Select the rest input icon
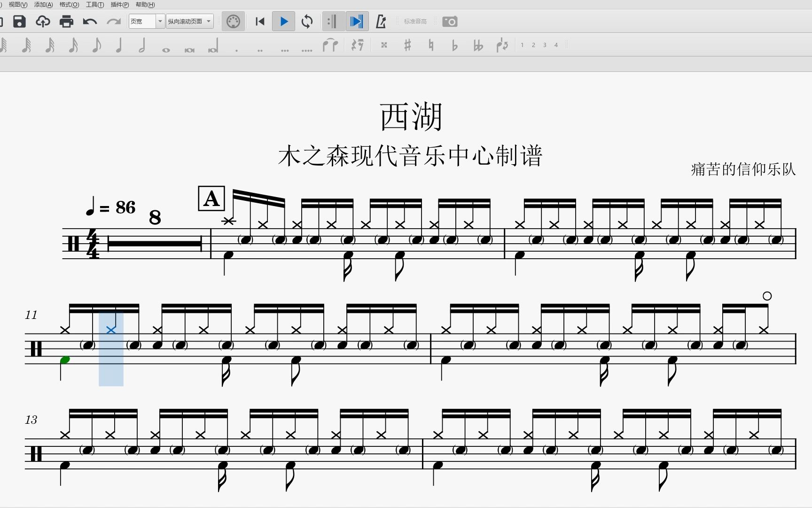The image size is (812, 508). click(x=358, y=45)
